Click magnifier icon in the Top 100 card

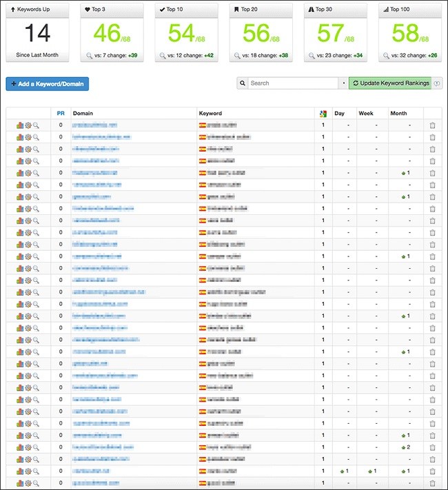tap(387, 56)
